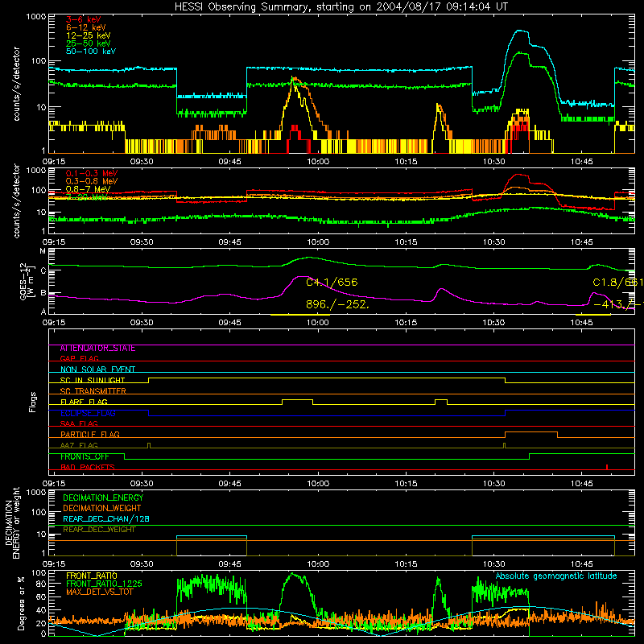
Task: Click the magenta GOES peak near 09:57
Action: pyautogui.click(x=301, y=277)
